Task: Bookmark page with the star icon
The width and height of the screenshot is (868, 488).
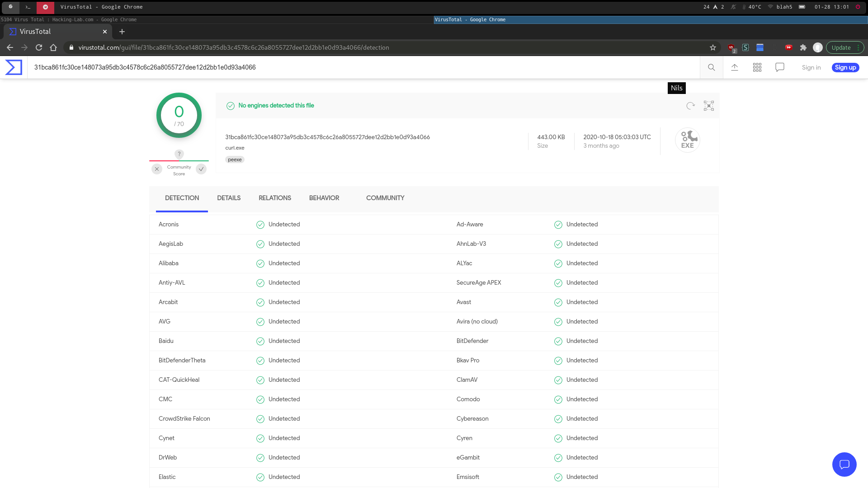Action: click(x=713, y=47)
